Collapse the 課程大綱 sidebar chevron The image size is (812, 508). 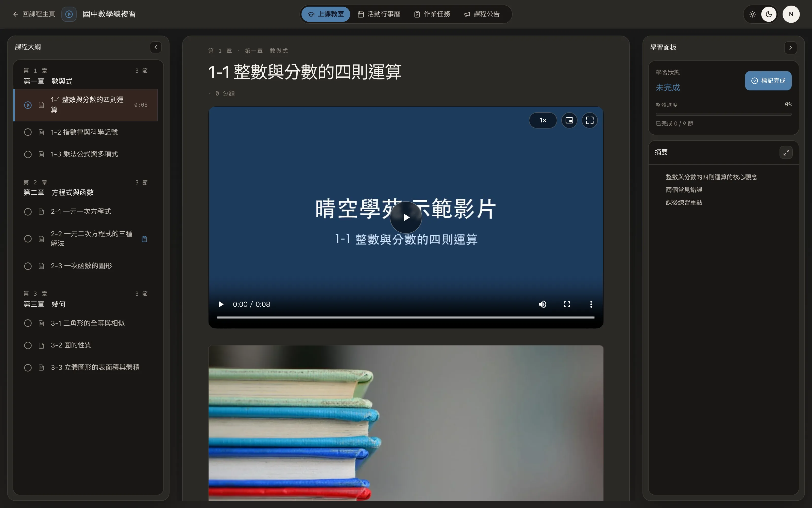tap(156, 47)
